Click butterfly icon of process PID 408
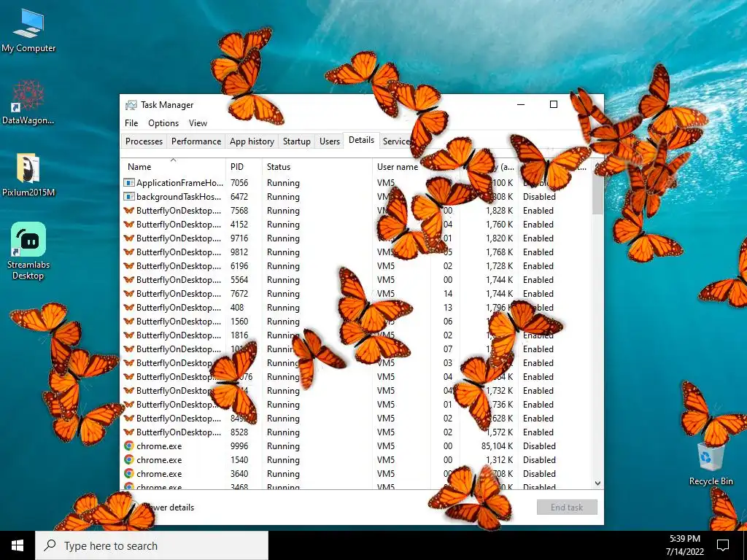Viewport: 747px width, 560px height. (128, 307)
